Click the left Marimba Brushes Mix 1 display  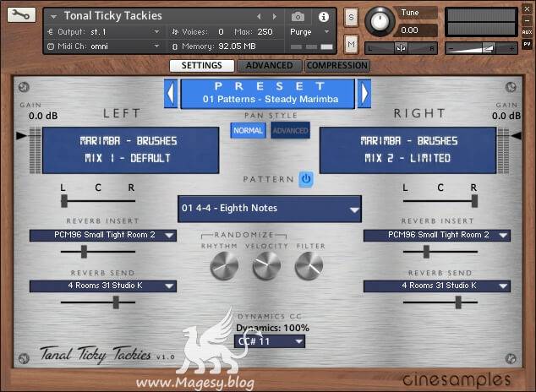point(130,150)
